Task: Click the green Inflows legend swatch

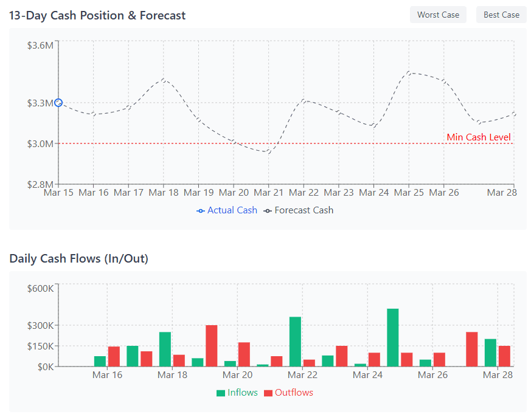Action: pos(221,393)
